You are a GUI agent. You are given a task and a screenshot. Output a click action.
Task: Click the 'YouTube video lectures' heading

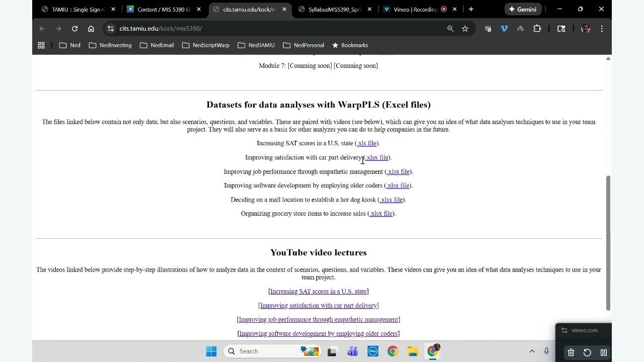tap(318, 252)
